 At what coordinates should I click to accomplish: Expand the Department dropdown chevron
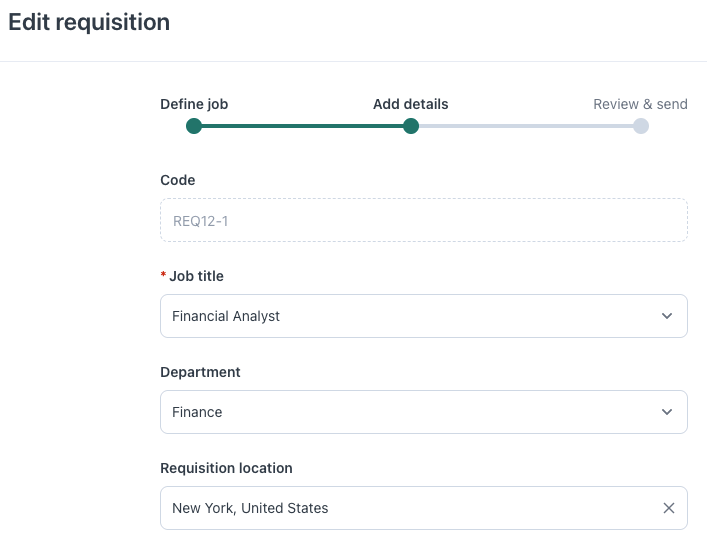tap(667, 412)
